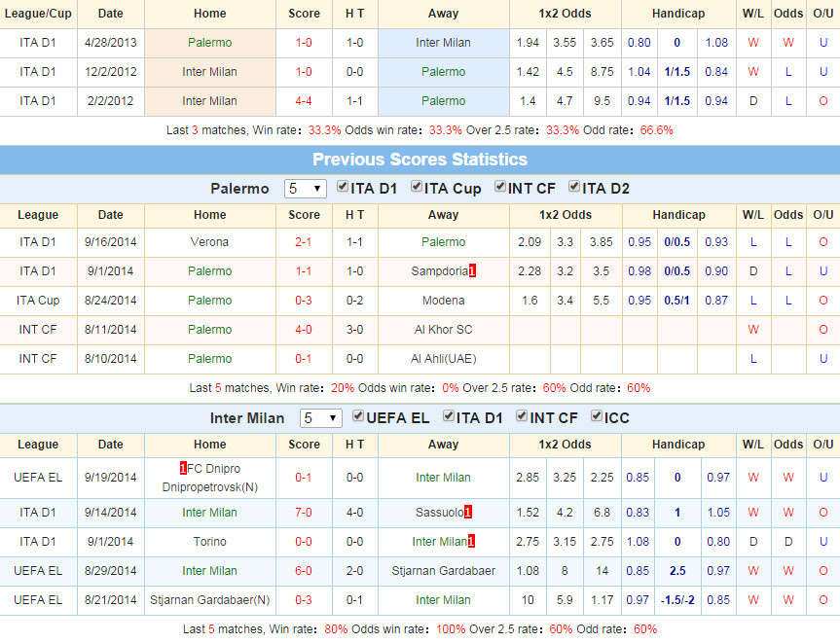
Task: Click 8/10/2014 date cell
Action: point(110,359)
